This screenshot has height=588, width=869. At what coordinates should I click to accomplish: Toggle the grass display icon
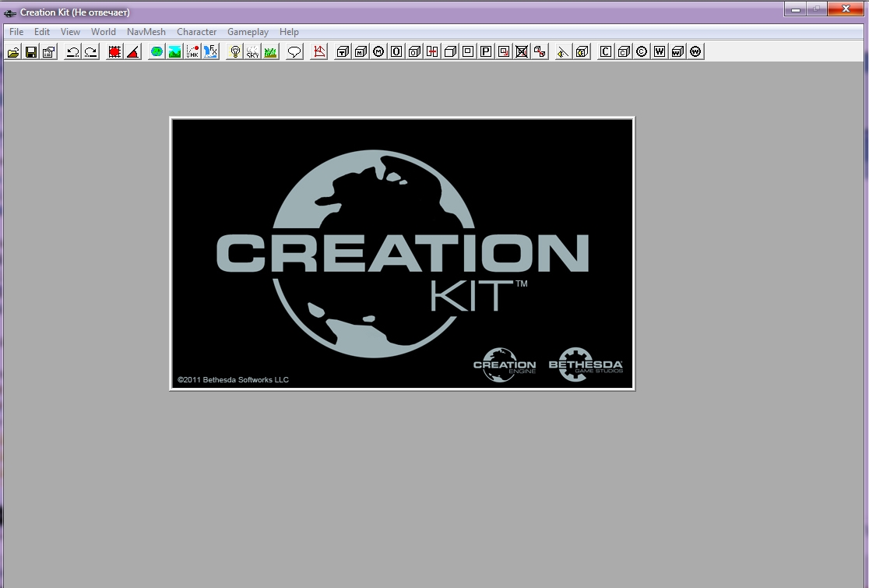[x=270, y=52]
